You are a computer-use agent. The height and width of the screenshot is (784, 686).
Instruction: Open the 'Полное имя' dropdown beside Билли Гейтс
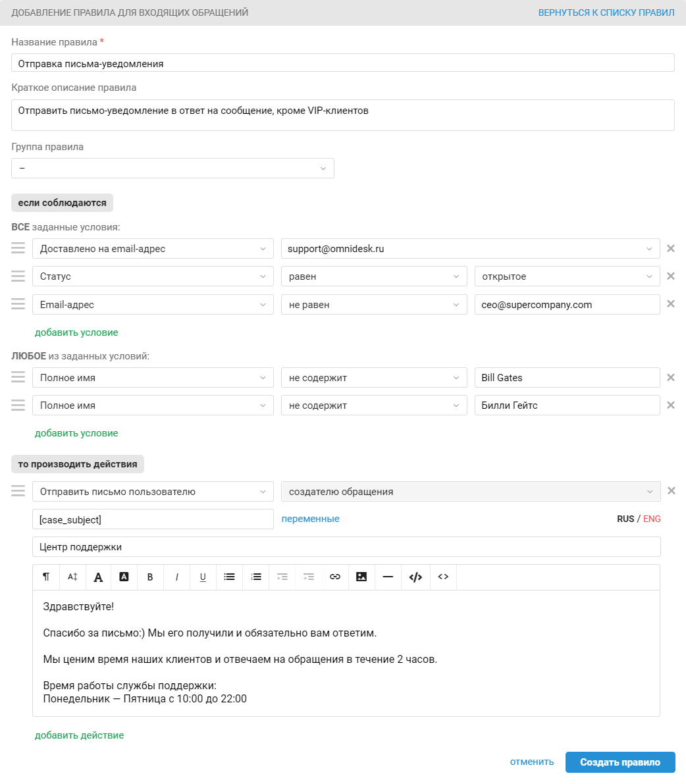coord(153,405)
